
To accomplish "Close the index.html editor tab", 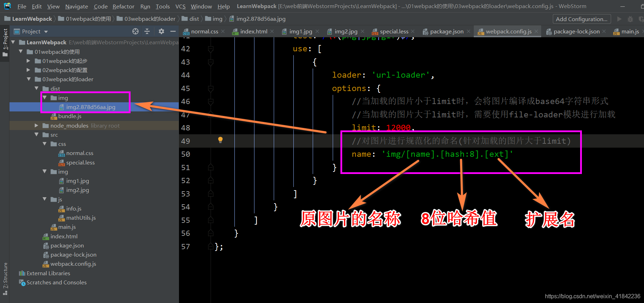I will pyautogui.click(x=272, y=32).
